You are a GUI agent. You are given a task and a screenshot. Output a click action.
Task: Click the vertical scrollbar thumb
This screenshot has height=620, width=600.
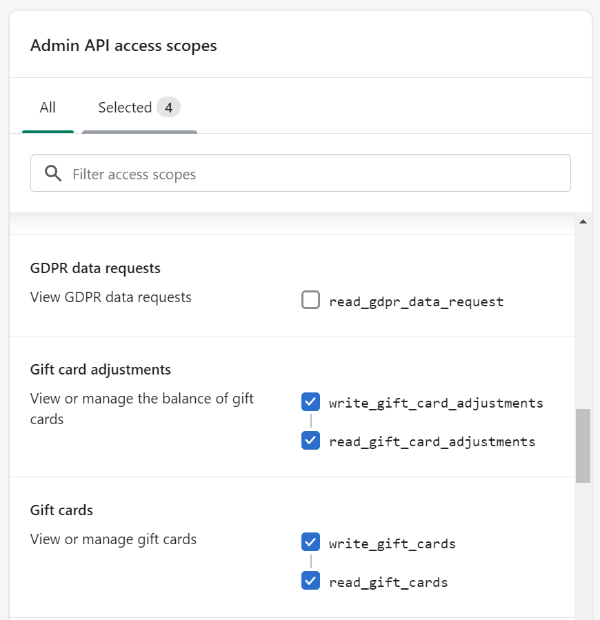tap(583, 446)
